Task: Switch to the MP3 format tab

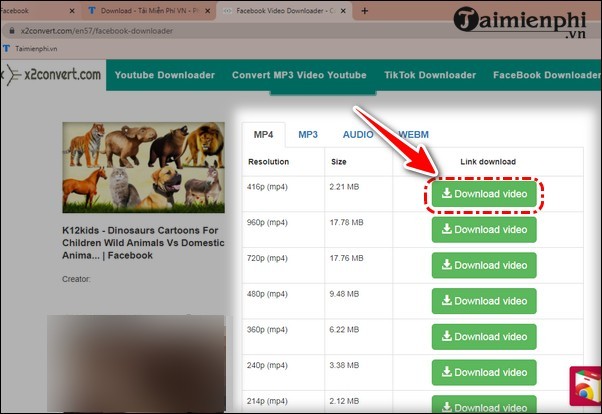Action: [x=308, y=135]
